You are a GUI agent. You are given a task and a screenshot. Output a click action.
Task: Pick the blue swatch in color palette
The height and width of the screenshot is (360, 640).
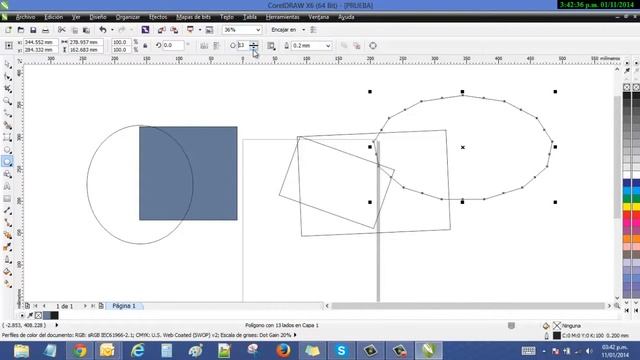pyautogui.click(x=627, y=183)
